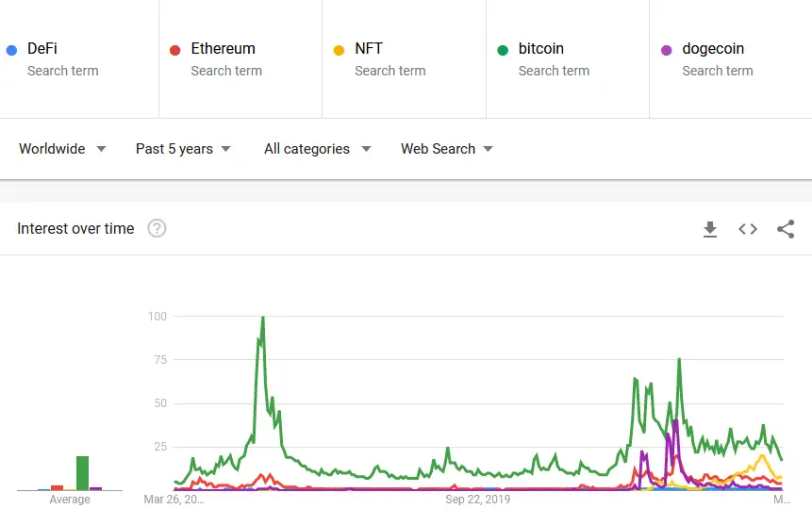Click the green bitcoin average bar
The image size is (812, 525).
coord(83,473)
